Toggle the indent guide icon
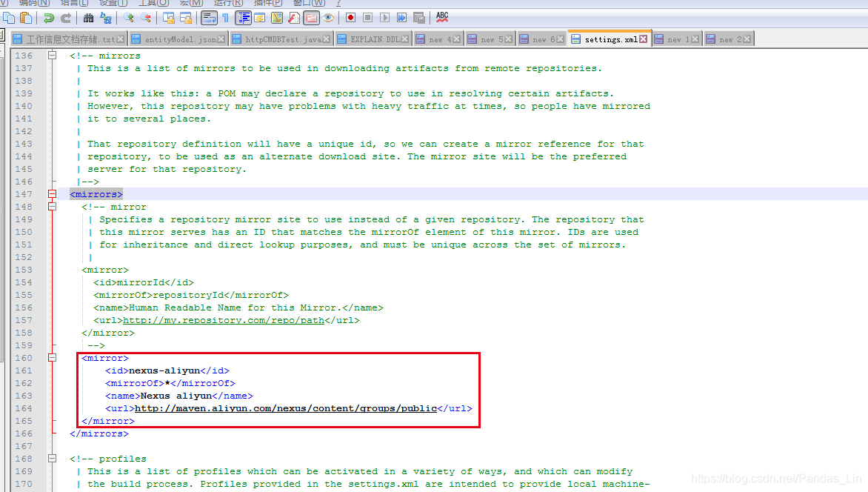Viewport: 868px width, 492px height. coord(243,18)
